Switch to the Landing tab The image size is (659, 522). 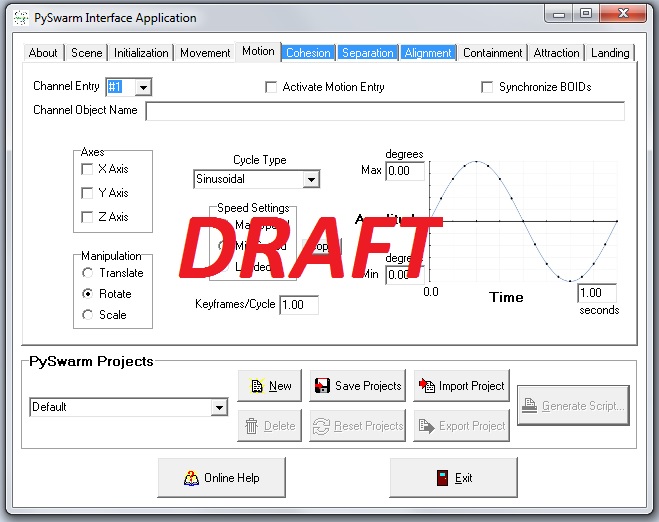[610, 53]
